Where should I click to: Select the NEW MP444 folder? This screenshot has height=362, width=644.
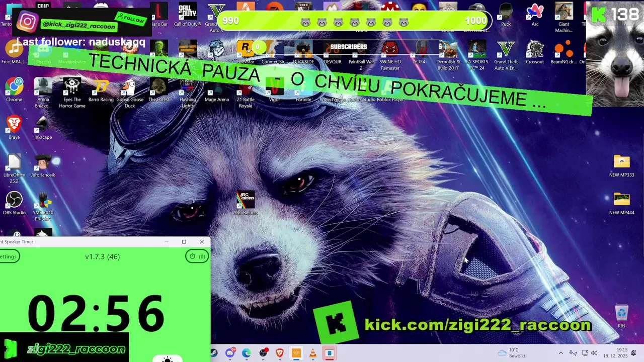(621, 203)
